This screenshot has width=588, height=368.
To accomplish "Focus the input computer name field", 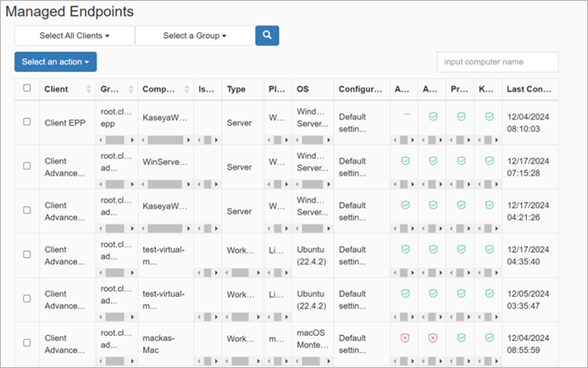I will pos(497,62).
